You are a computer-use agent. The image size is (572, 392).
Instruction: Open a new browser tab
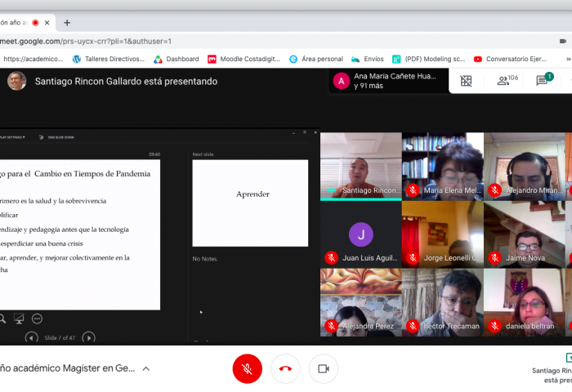point(67,22)
